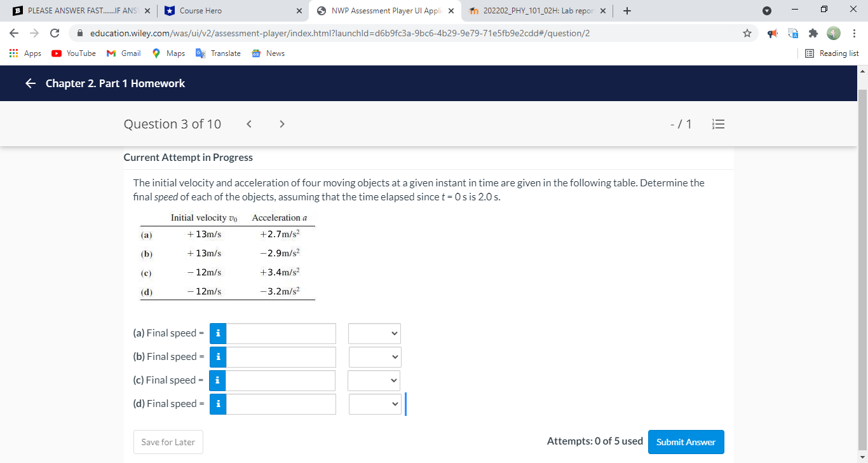
Task: Click the (b) Final speed input field
Action: click(x=281, y=357)
